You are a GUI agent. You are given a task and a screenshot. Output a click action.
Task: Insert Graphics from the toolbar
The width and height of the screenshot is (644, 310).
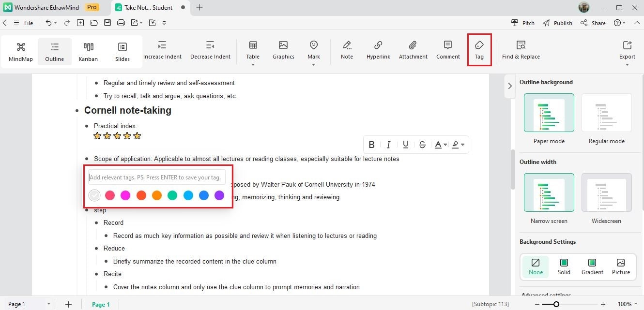coord(283,50)
